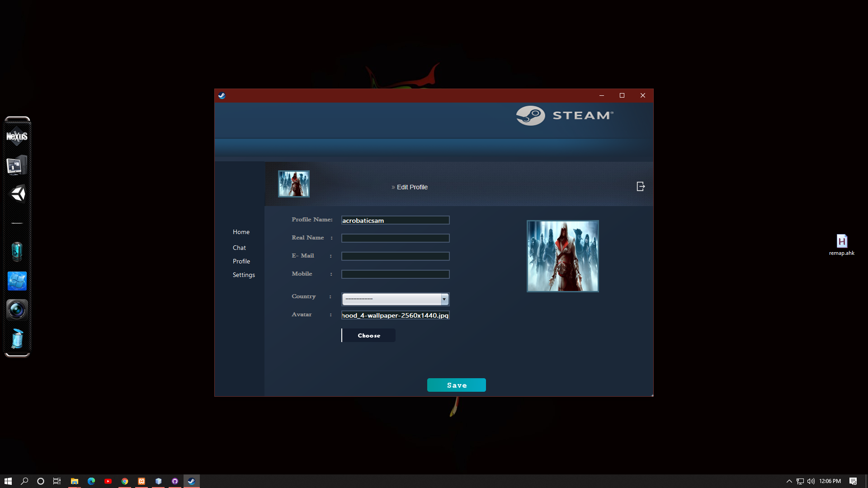
Task: Save the profile changes
Action: click(457, 385)
